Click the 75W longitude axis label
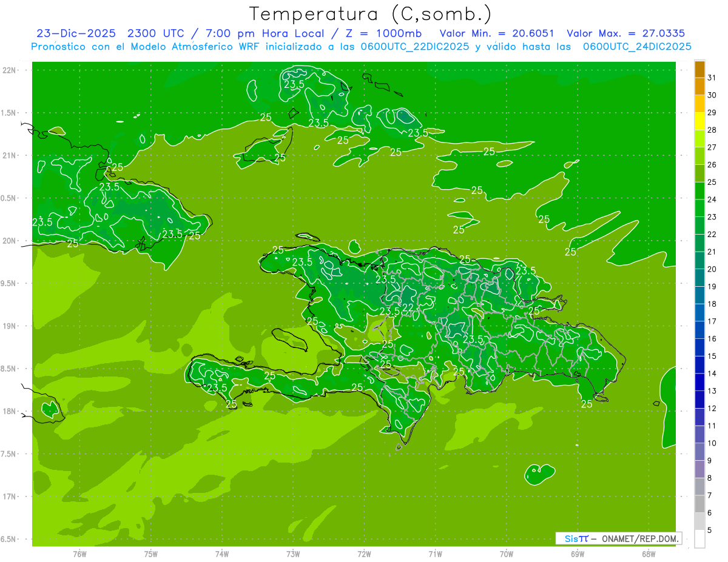Image resolution: width=728 pixels, height=562 pixels. click(151, 554)
